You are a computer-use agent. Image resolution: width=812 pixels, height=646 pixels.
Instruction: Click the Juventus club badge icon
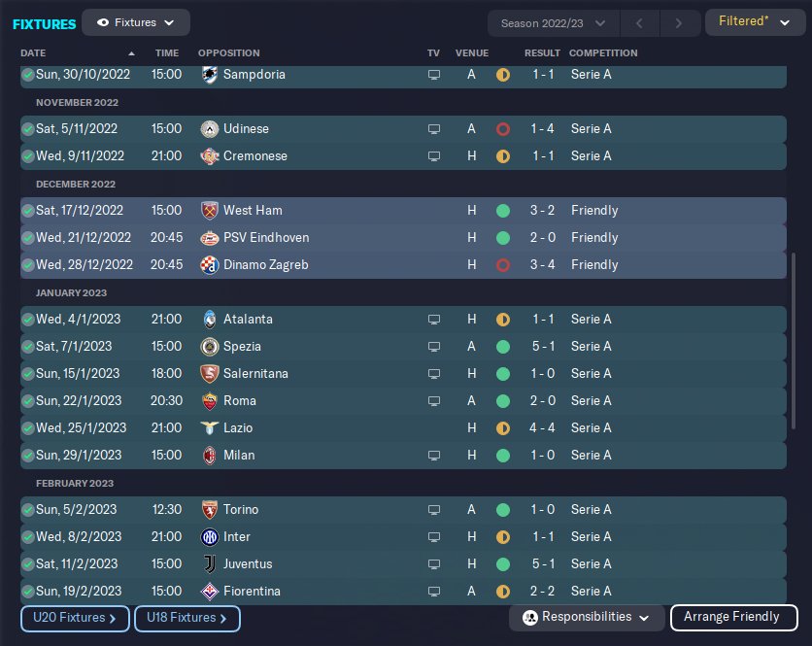click(x=209, y=563)
